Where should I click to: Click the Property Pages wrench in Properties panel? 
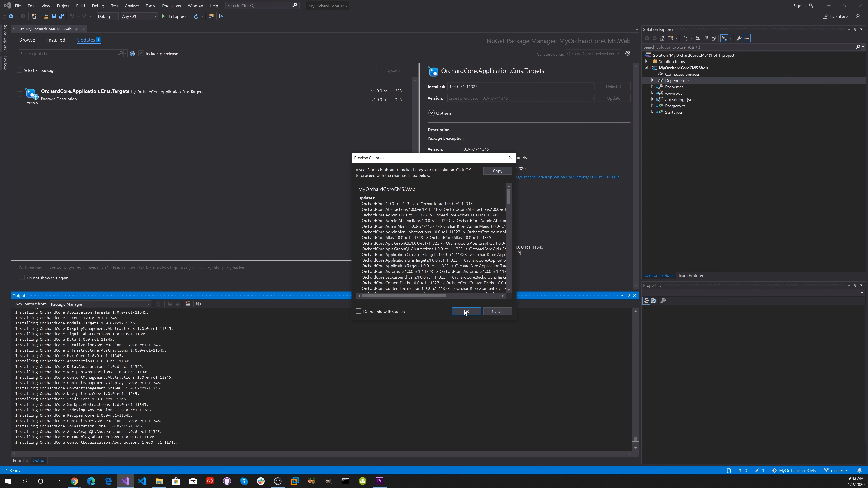(x=663, y=300)
